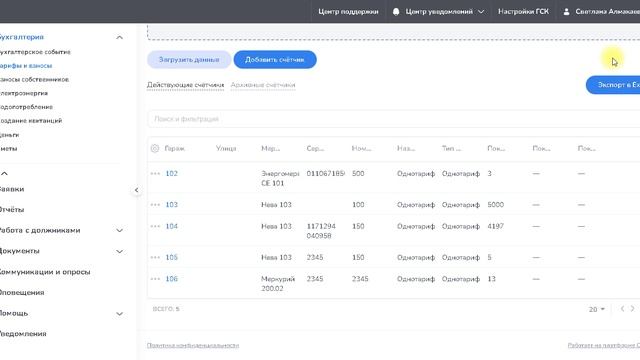640x360 pixels.
Task: Open Политика конфиденциальности link
Action: tap(193, 345)
